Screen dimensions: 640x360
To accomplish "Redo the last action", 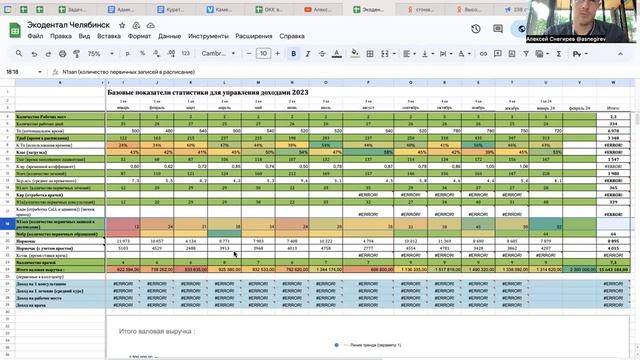I will (48, 54).
